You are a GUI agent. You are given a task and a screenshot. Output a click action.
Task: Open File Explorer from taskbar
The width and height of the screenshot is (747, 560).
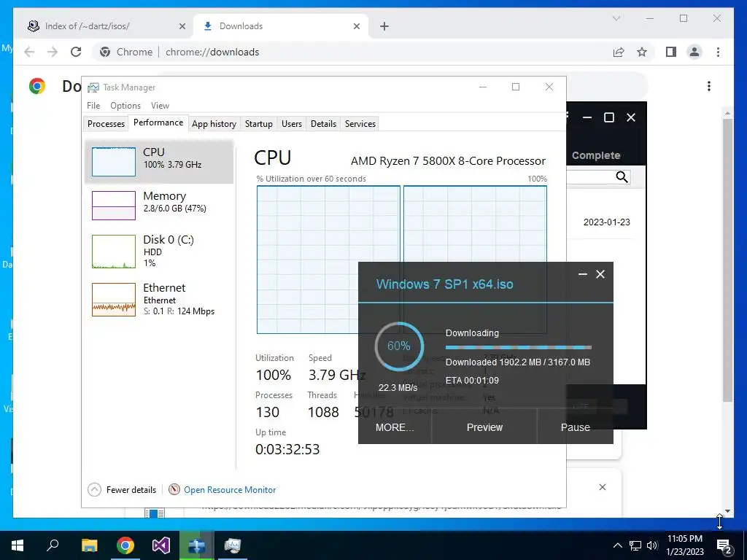[x=89, y=545]
